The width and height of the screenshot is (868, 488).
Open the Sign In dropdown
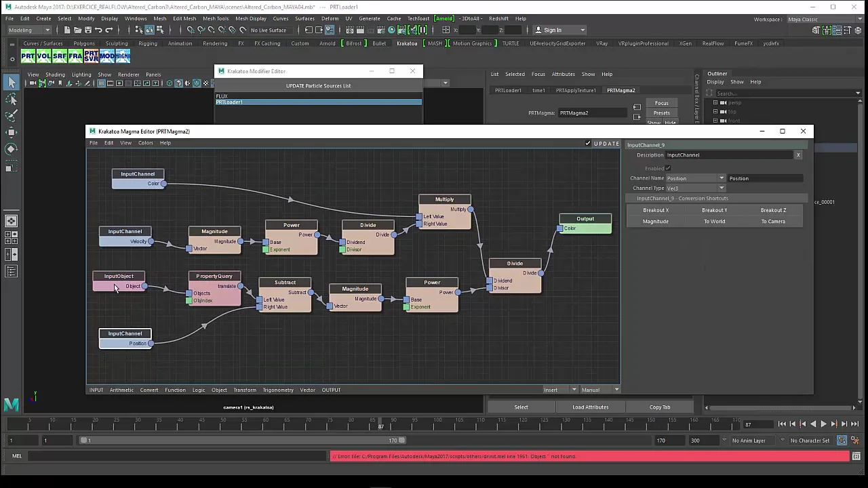(x=559, y=30)
